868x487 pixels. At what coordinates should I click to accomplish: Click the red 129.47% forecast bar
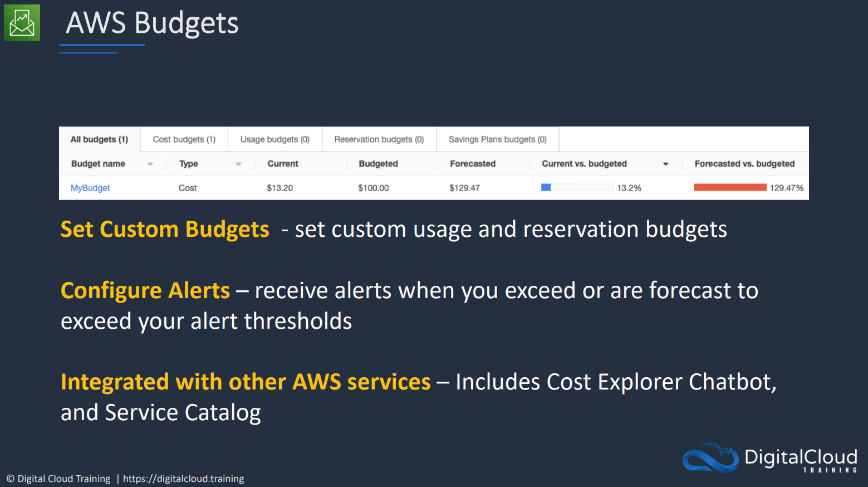730,188
